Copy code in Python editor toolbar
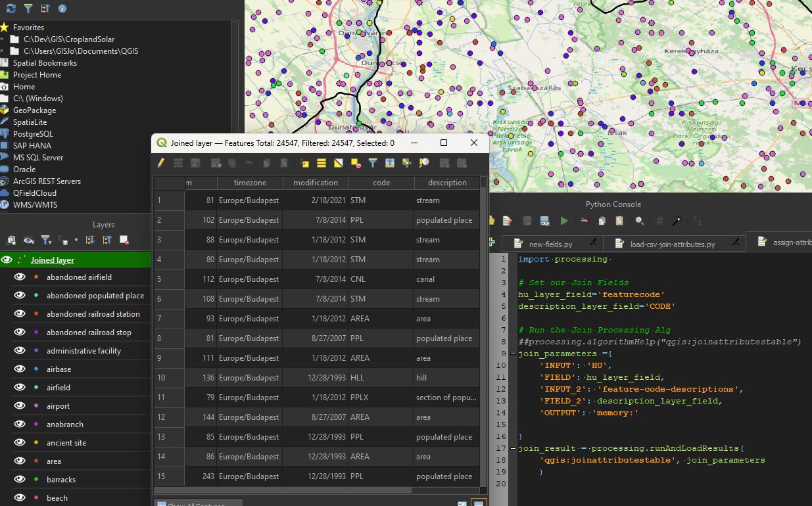812x506 pixels. 602,221
